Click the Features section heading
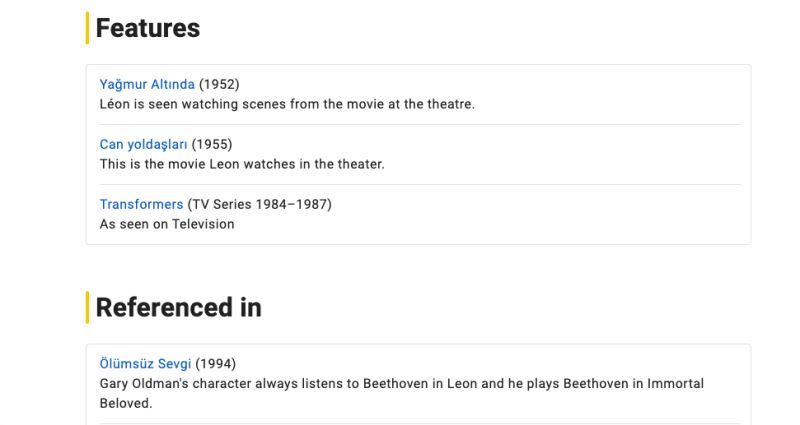The image size is (800, 425). (x=148, y=29)
